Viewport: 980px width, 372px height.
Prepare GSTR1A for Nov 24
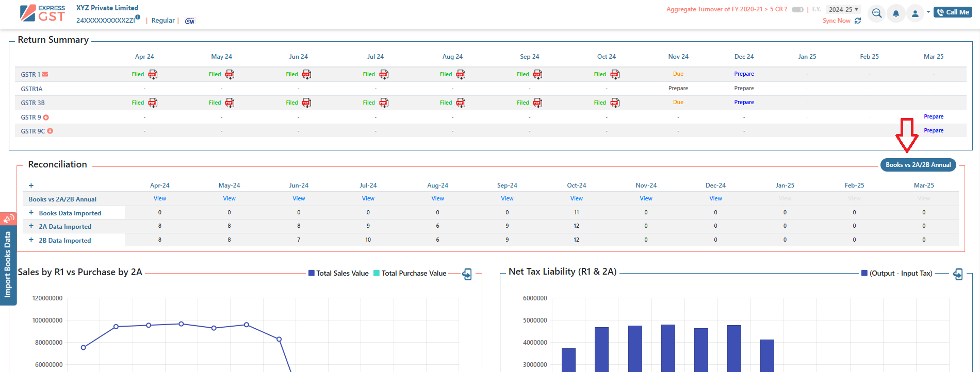tap(678, 88)
